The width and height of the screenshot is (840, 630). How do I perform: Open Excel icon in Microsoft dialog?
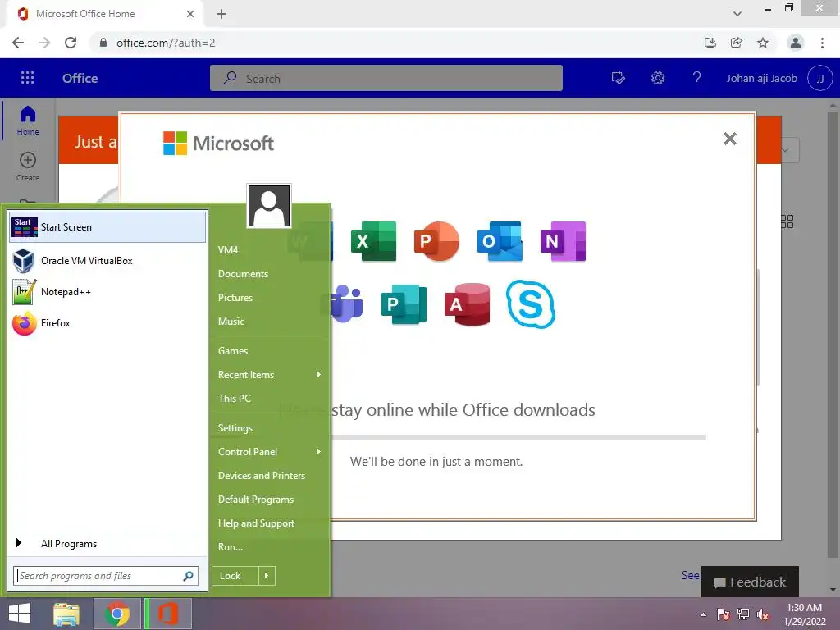pos(373,241)
